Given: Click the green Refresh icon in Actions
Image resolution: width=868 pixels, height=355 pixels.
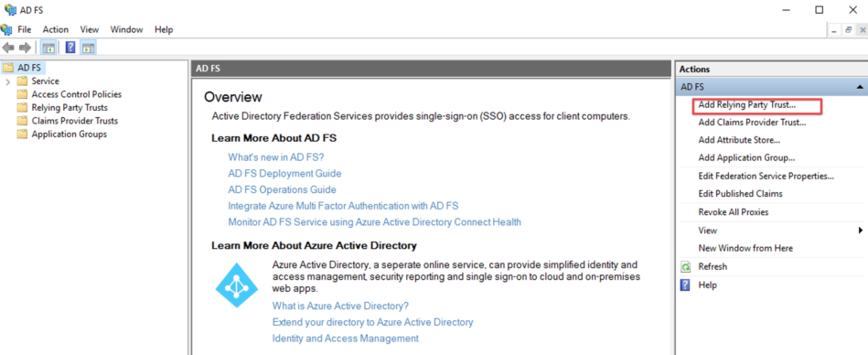Looking at the screenshot, I should click(685, 267).
